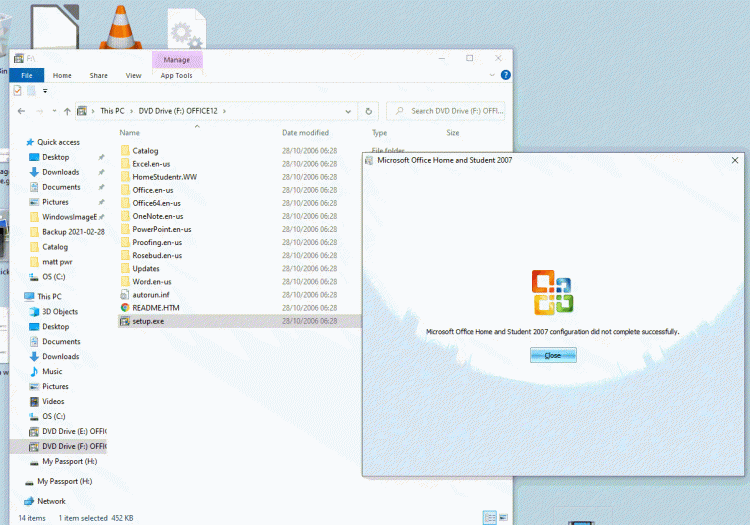Image resolution: width=750 pixels, height=525 pixels.
Task: Select the Word.en-us folder
Action: pyautogui.click(x=152, y=282)
